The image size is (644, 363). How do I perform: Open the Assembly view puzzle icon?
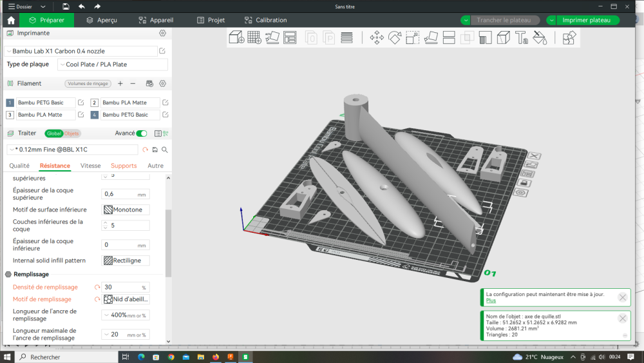[569, 38]
